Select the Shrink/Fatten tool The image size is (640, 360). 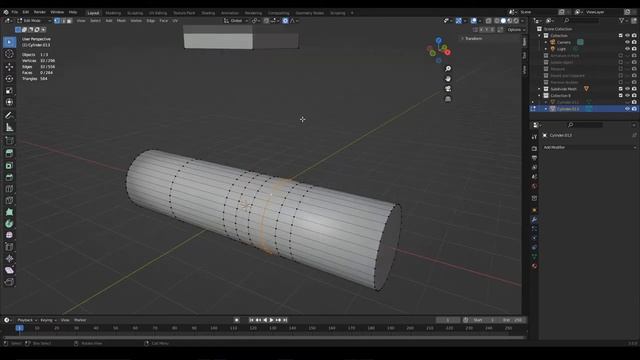click(9, 258)
